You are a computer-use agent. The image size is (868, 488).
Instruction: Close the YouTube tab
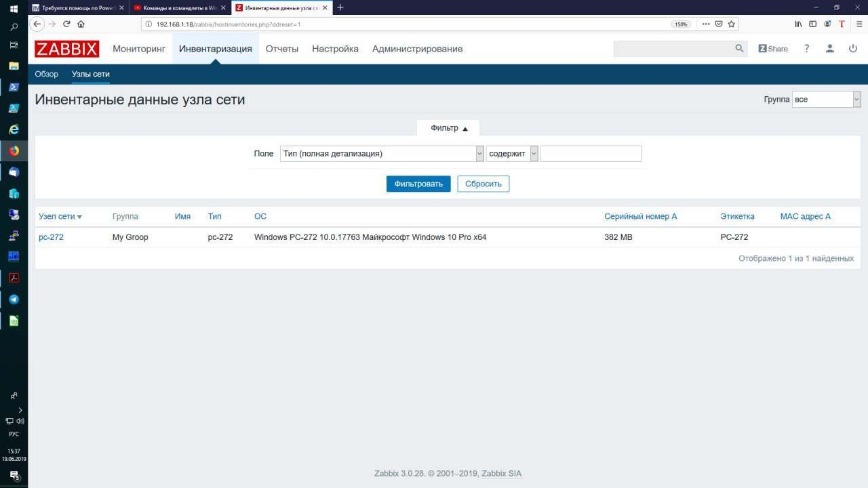pos(224,7)
